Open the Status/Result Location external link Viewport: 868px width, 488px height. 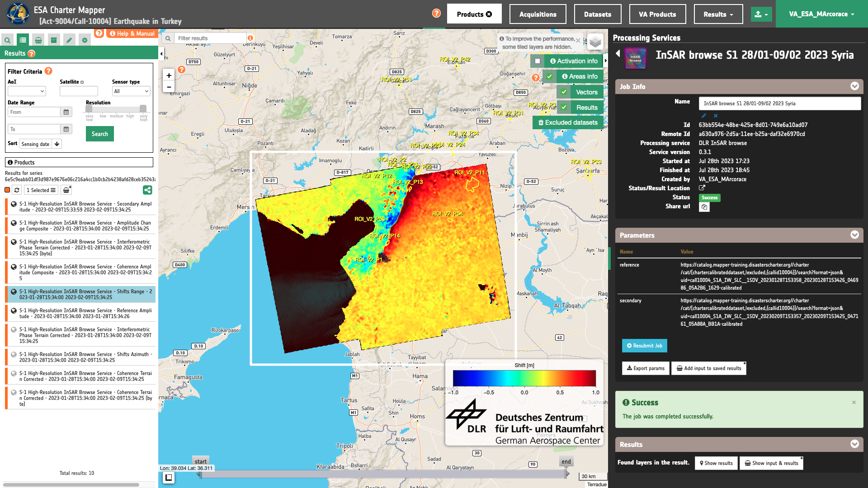point(702,188)
